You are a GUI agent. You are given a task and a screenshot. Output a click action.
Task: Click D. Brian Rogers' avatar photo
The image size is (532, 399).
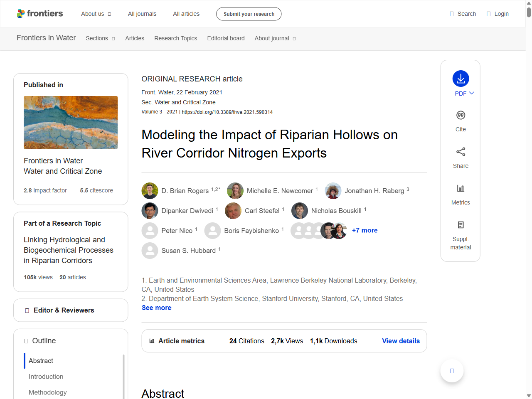150,191
